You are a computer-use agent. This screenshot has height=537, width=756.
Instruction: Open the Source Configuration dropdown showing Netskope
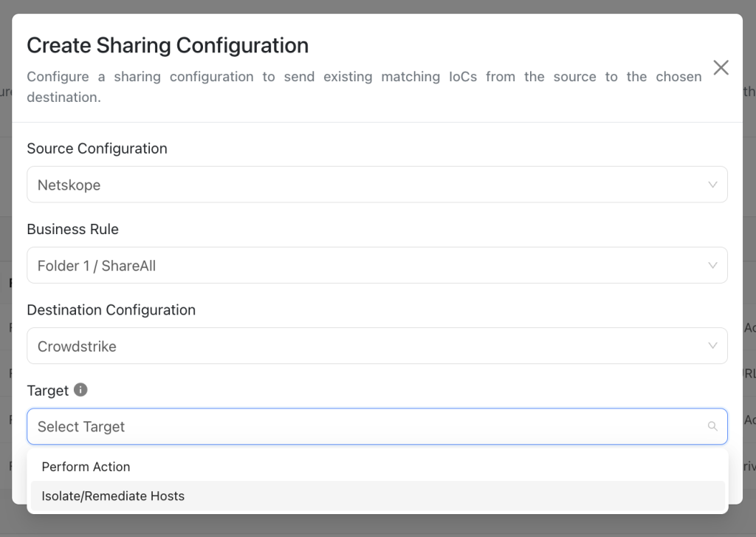coord(377,185)
